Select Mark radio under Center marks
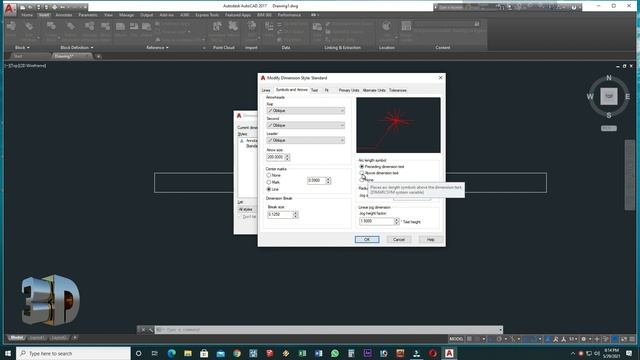Viewport: 640px width, 360px height. tap(269, 182)
